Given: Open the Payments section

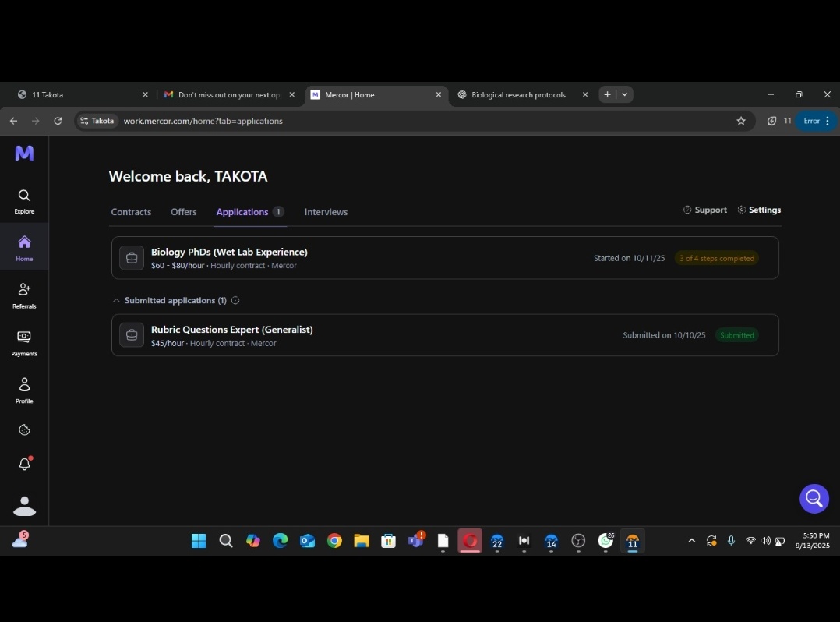Looking at the screenshot, I should tap(24, 344).
